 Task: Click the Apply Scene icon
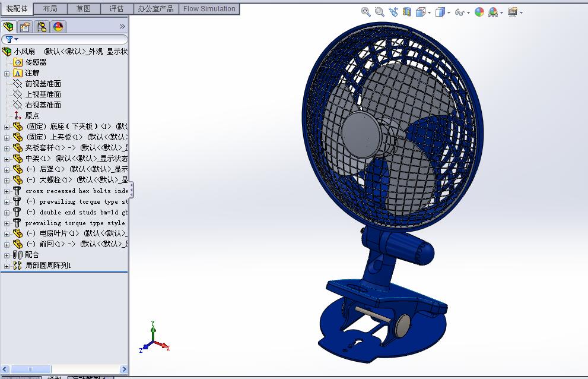pyautogui.click(x=492, y=12)
